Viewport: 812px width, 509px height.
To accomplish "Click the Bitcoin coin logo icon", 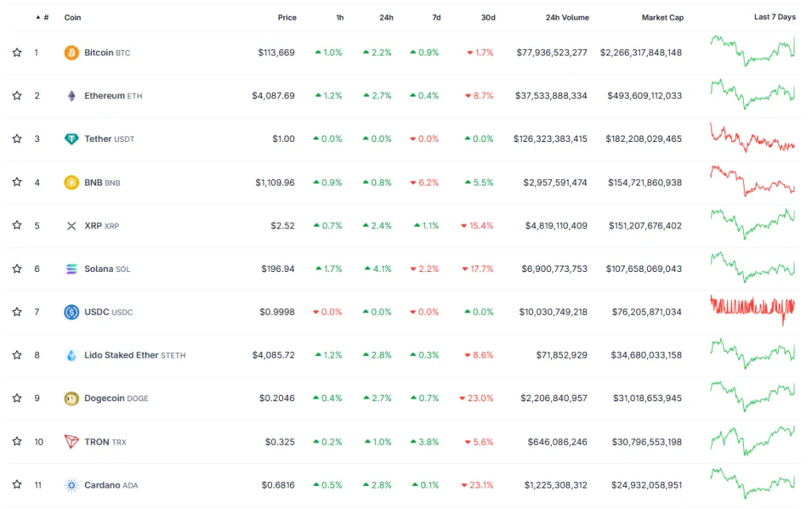I will coord(71,52).
